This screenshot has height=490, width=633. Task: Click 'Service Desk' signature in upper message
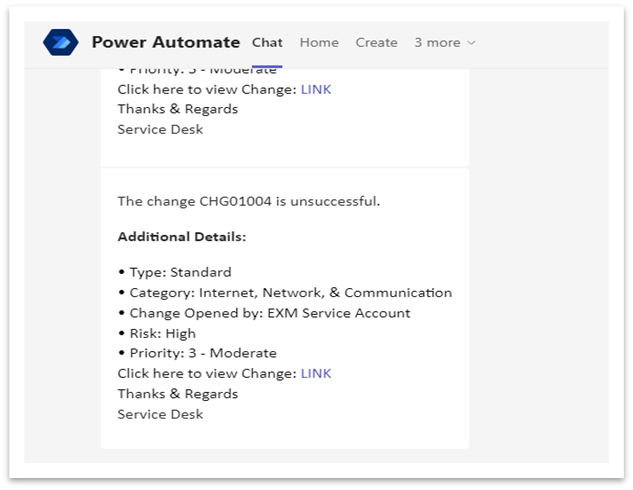[160, 130]
